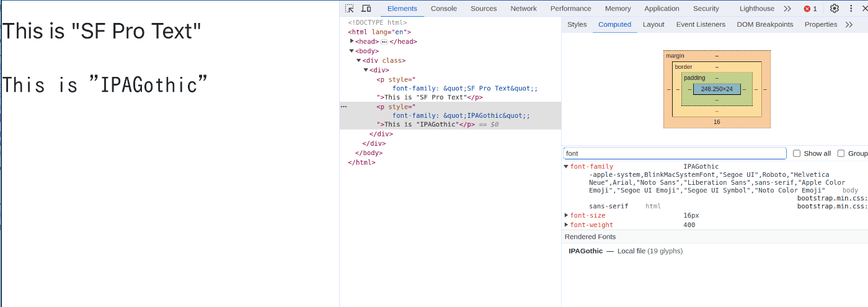Expand the font-size computed property
Viewport: 868px width, 307px height.
point(566,215)
